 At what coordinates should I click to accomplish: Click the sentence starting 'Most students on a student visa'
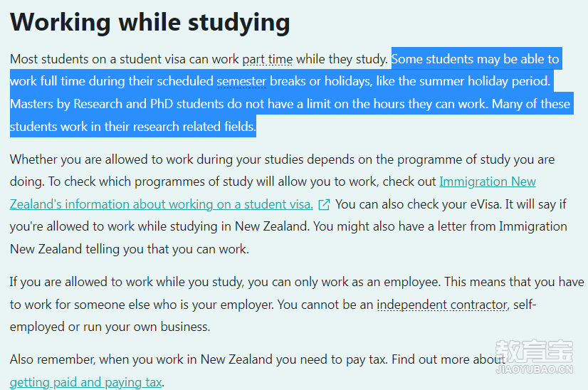click(199, 59)
